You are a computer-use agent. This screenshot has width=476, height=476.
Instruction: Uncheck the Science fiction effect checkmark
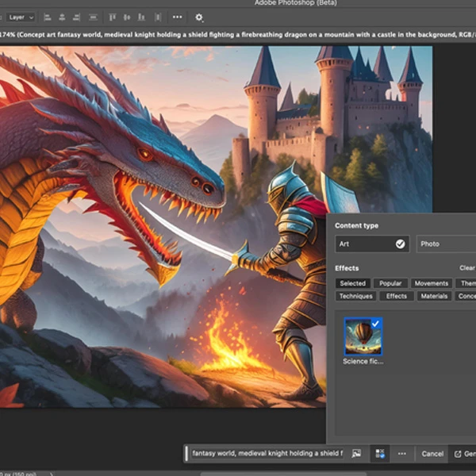point(375,323)
